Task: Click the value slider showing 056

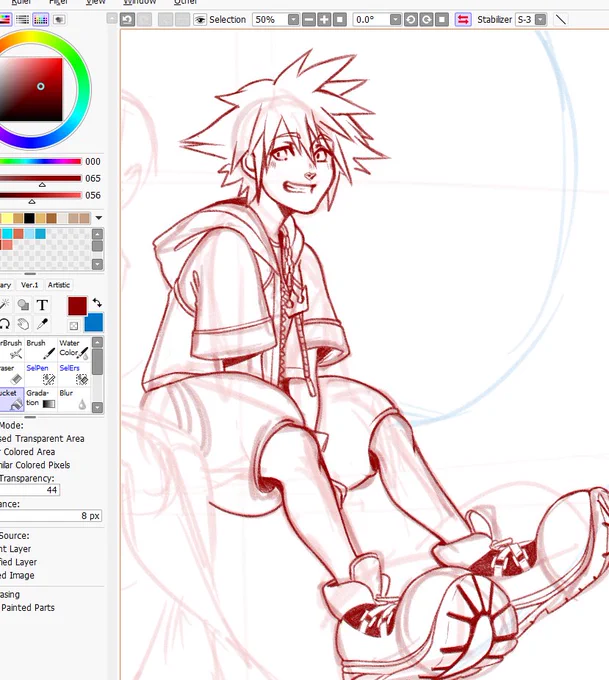Action: [x=41, y=195]
